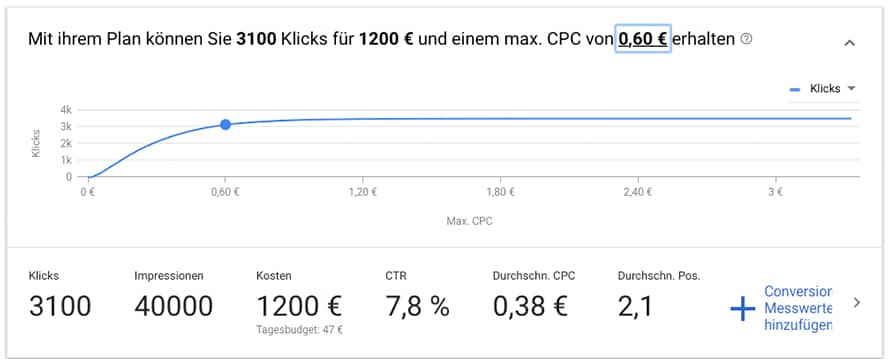
Task: Select the Durchschn. CPC 0,38 €
Action: 530,307
